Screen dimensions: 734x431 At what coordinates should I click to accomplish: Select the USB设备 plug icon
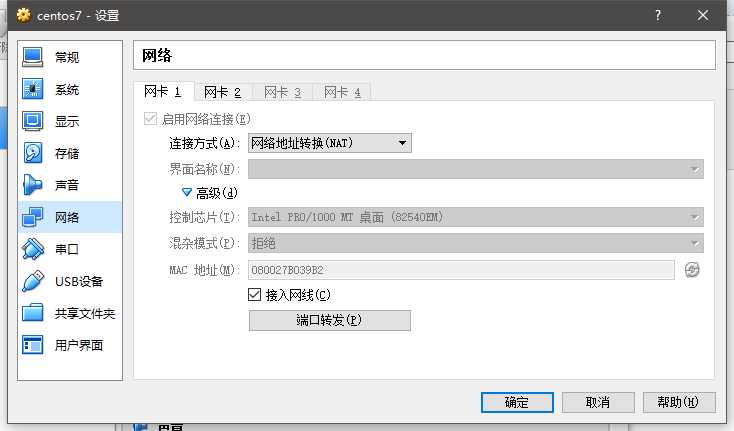coord(32,281)
